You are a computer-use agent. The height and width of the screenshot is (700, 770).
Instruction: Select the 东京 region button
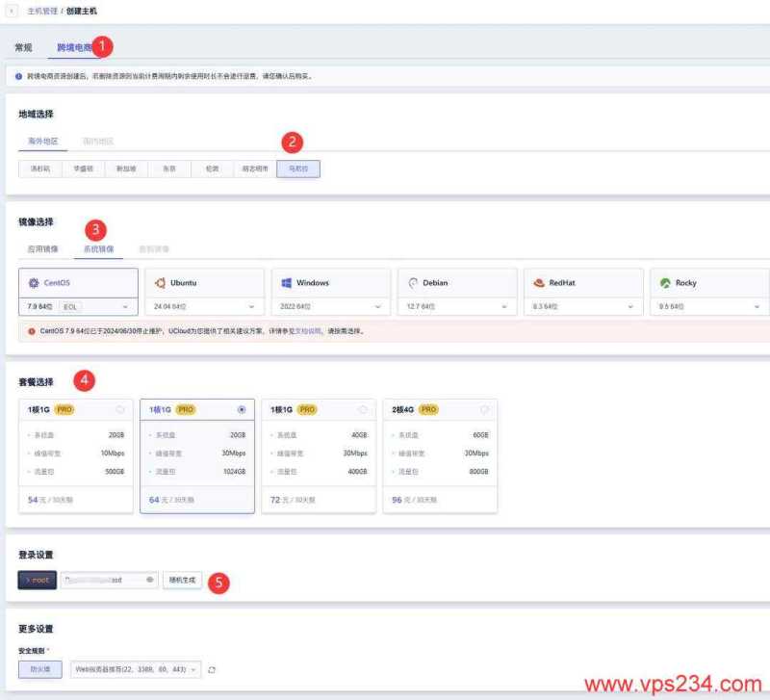click(168, 169)
